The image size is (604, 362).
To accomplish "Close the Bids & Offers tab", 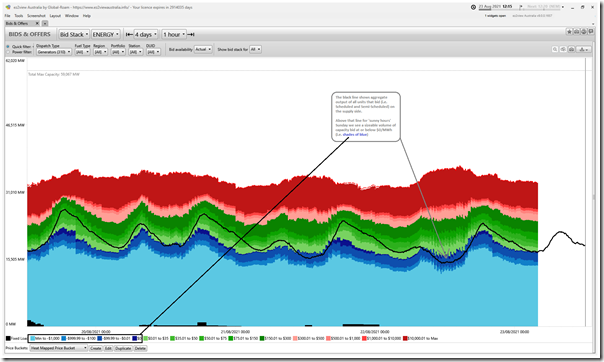I will [x=37, y=23].
